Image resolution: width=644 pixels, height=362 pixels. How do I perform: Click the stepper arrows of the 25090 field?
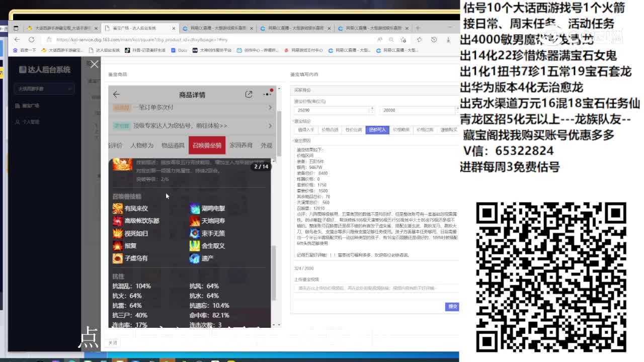372,110
